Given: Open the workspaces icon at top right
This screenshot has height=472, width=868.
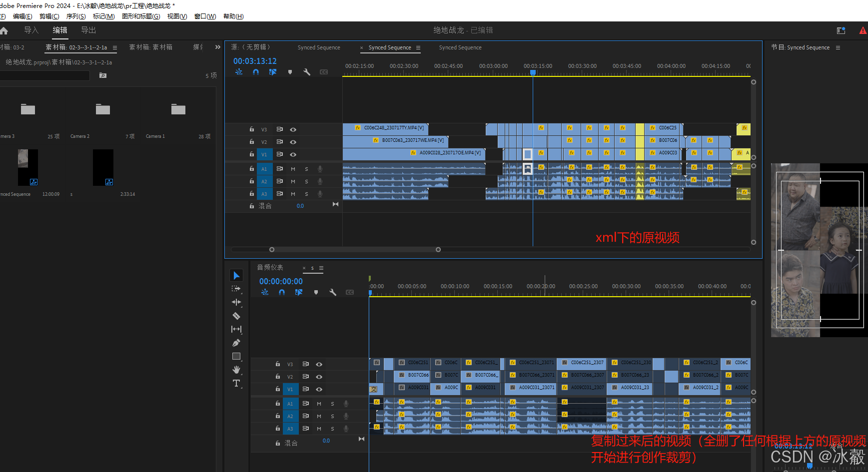Looking at the screenshot, I should point(841,30).
